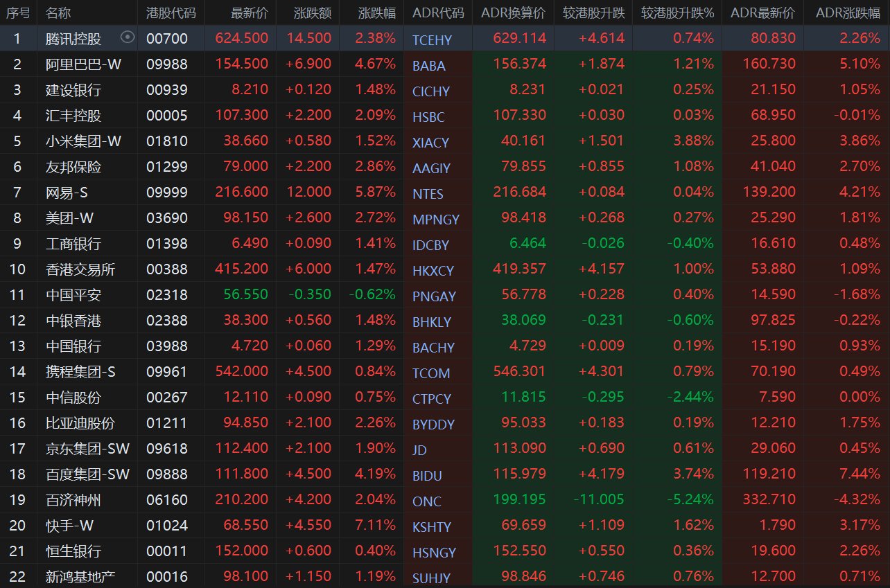Sort by the 港股代码 column header
The height and width of the screenshot is (588, 890).
point(171,12)
